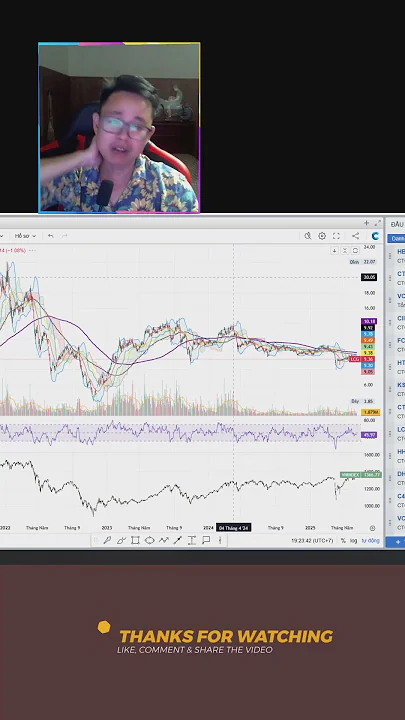Select the first watchlist row starting HB
Screen dimensions: 405x720
[395, 256]
